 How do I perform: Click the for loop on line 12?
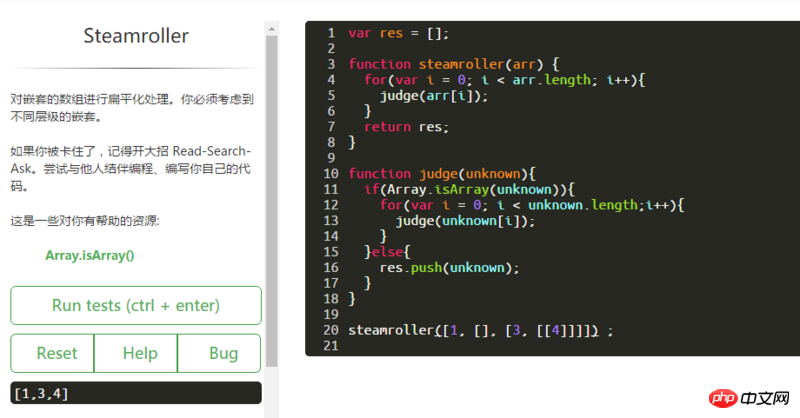point(532,205)
